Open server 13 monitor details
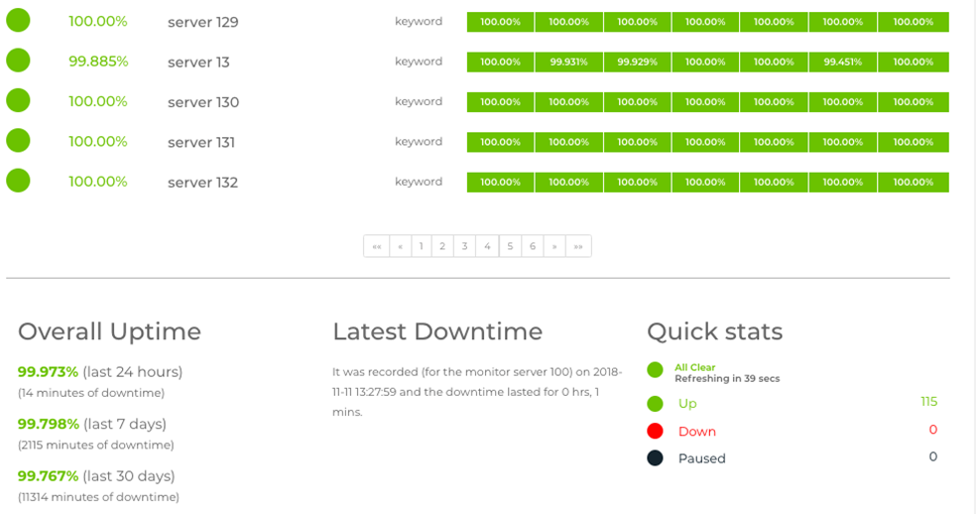The image size is (980, 518). (x=198, y=63)
